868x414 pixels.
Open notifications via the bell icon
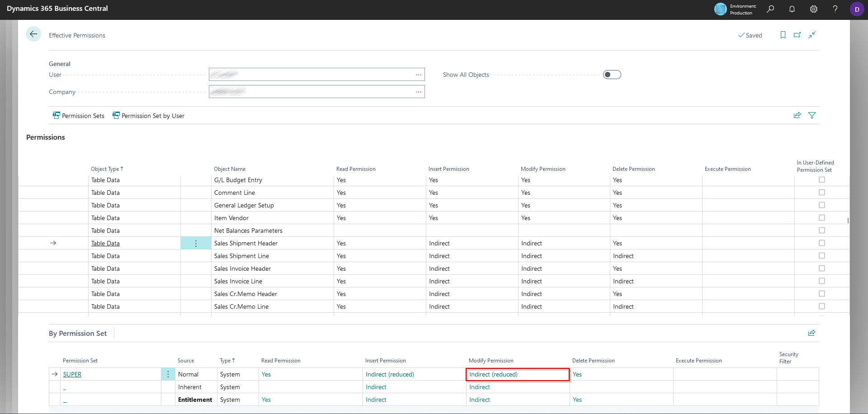click(x=792, y=9)
